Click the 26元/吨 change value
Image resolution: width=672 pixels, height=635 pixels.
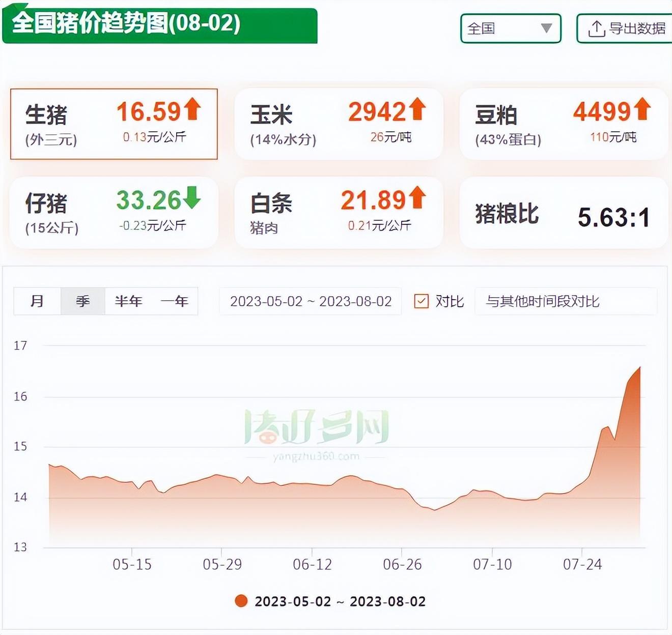pyautogui.click(x=391, y=137)
